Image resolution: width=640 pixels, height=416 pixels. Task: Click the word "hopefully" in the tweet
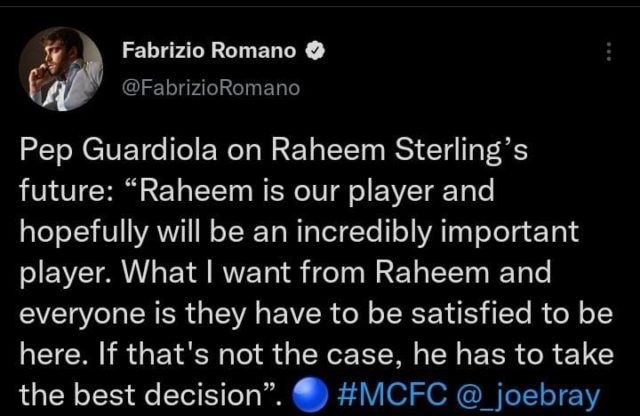point(84,232)
